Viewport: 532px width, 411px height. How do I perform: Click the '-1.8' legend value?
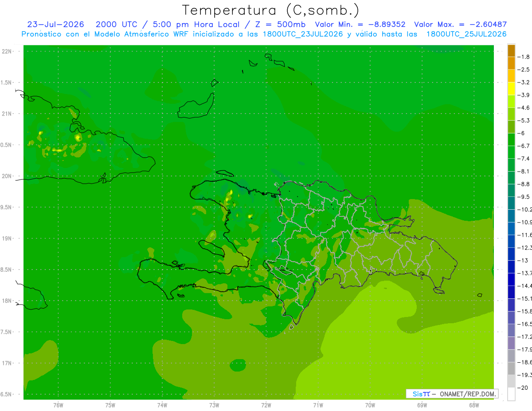click(524, 57)
